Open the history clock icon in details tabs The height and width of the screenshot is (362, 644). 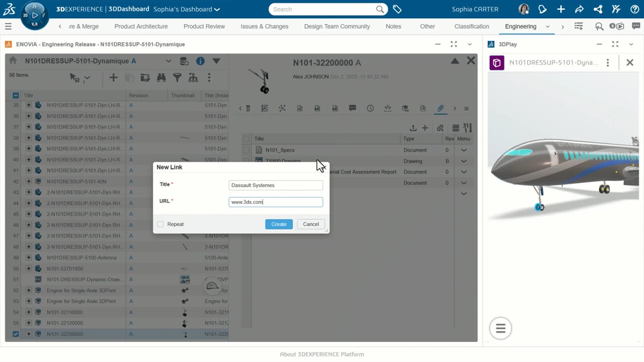click(x=370, y=109)
